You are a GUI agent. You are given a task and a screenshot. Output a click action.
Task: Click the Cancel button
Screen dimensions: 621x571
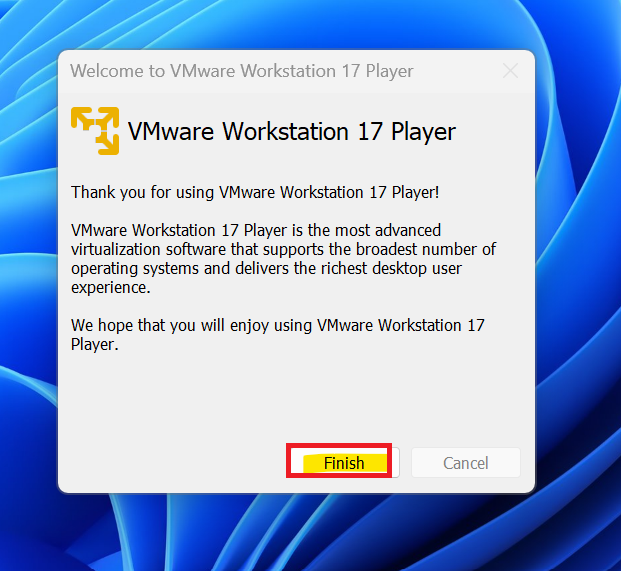click(x=465, y=463)
